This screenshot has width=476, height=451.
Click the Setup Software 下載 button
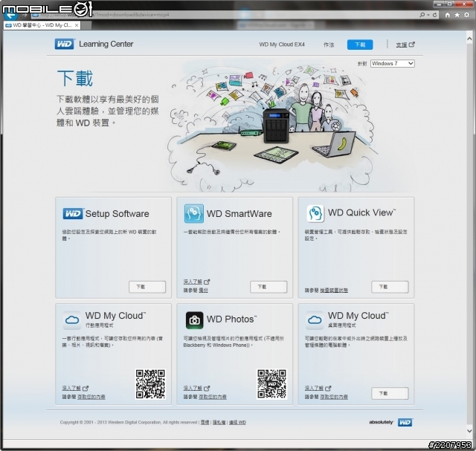(x=147, y=287)
